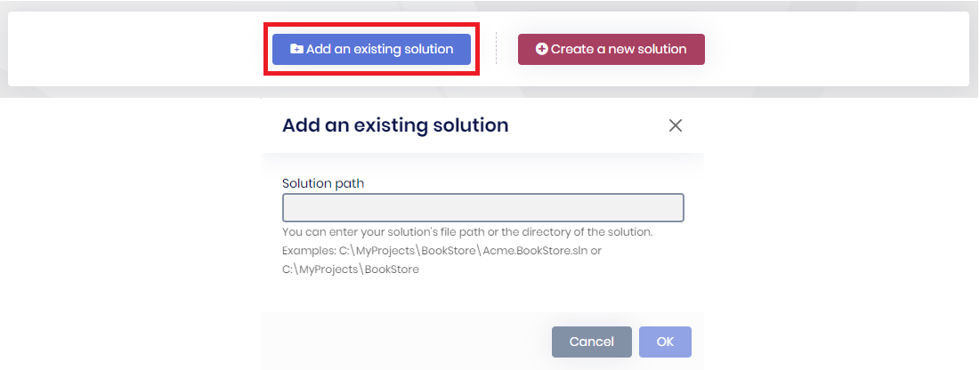Click the plus circle icon on Create new solution
This screenshot has height=370, width=980.
click(541, 50)
